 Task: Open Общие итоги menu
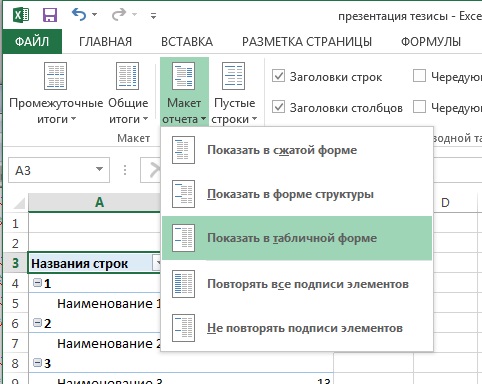[x=128, y=93]
